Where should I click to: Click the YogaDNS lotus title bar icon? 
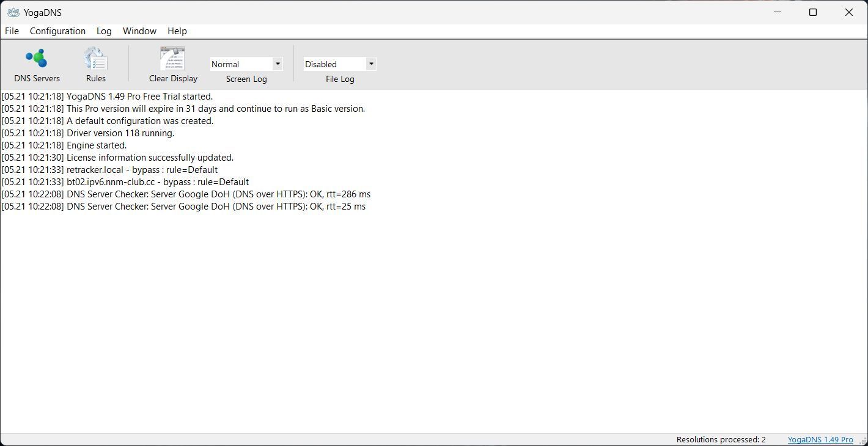point(13,12)
